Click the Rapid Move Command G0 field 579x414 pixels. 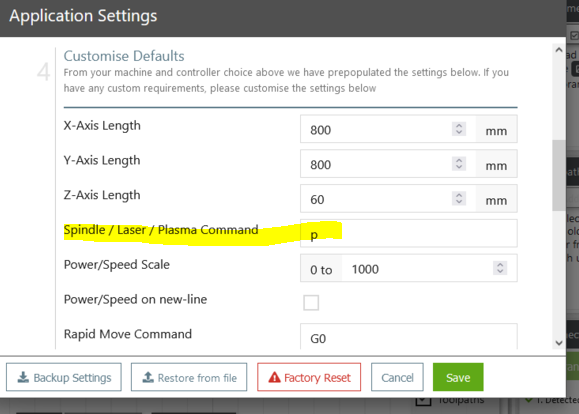point(408,336)
